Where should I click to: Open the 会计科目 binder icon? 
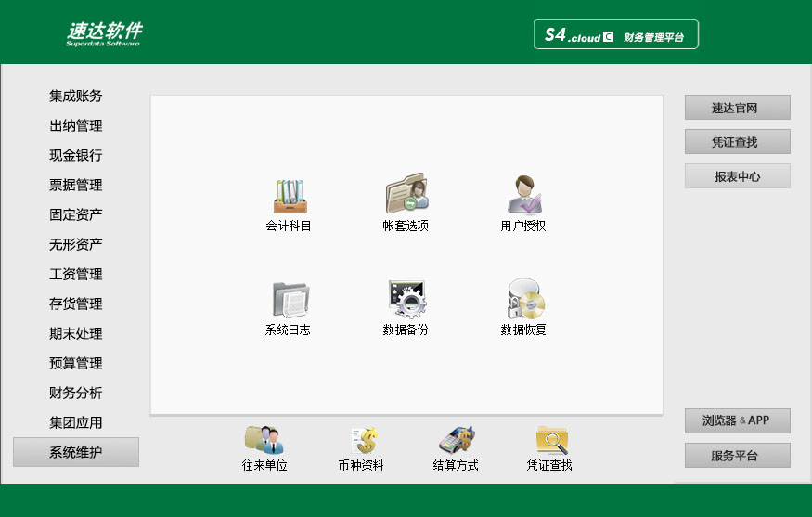click(x=290, y=197)
